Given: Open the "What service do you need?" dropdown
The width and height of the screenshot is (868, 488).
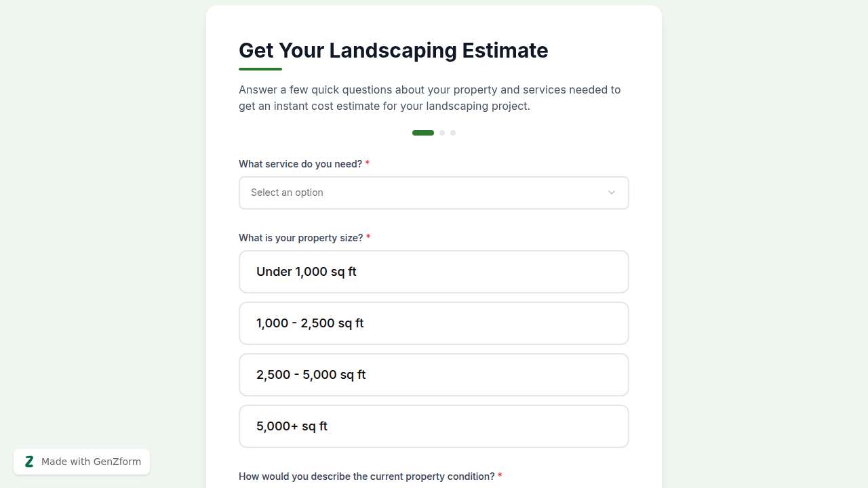Looking at the screenshot, I should (x=434, y=192).
